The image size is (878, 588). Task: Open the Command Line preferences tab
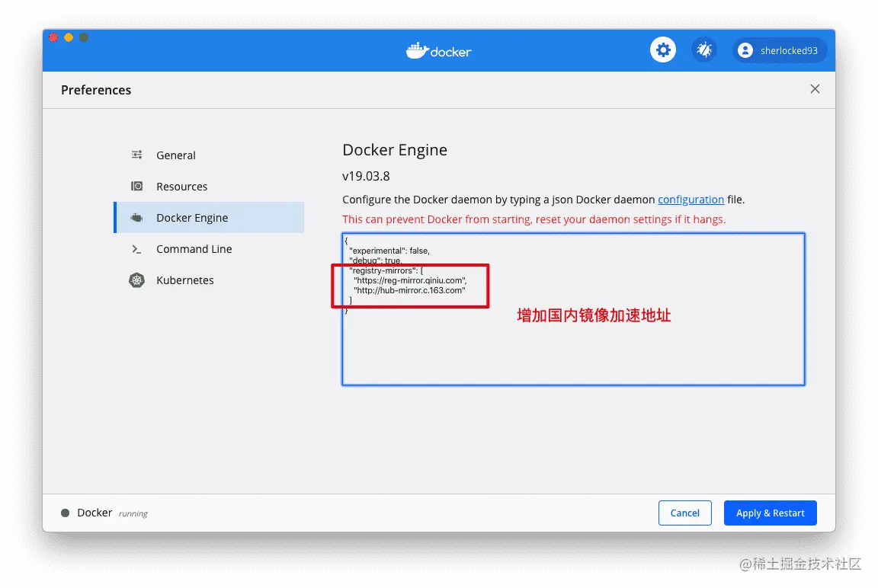pos(209,249)
